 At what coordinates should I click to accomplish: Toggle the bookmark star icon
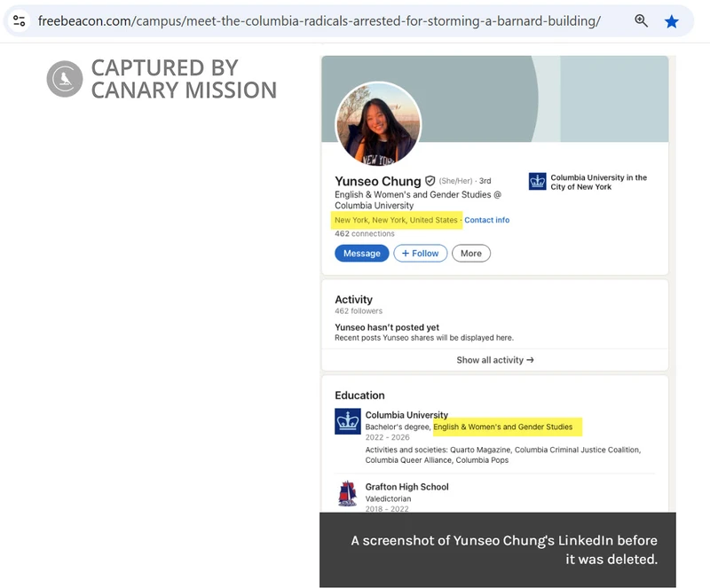pos(672,21)
